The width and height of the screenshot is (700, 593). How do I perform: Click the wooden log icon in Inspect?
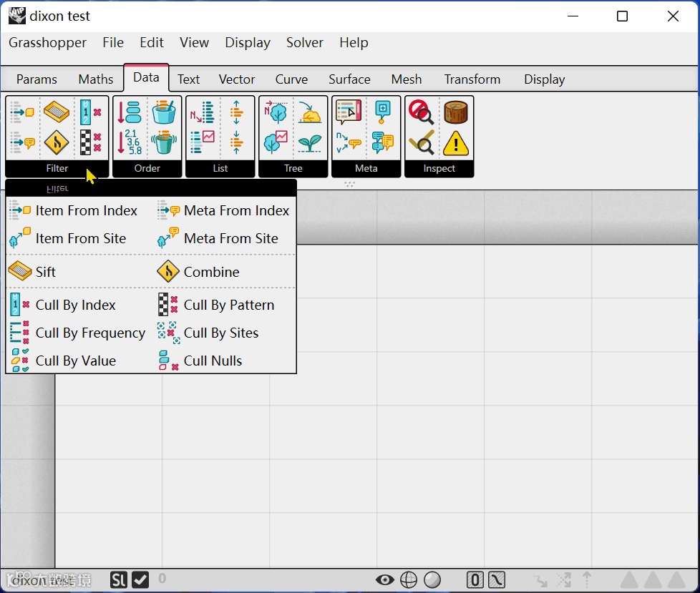point(456,112)
